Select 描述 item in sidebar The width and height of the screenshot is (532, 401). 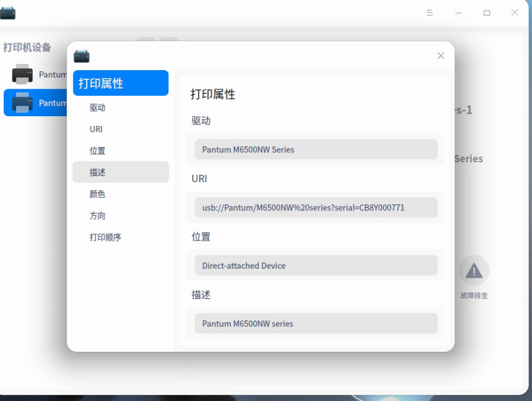click(121, 172)
